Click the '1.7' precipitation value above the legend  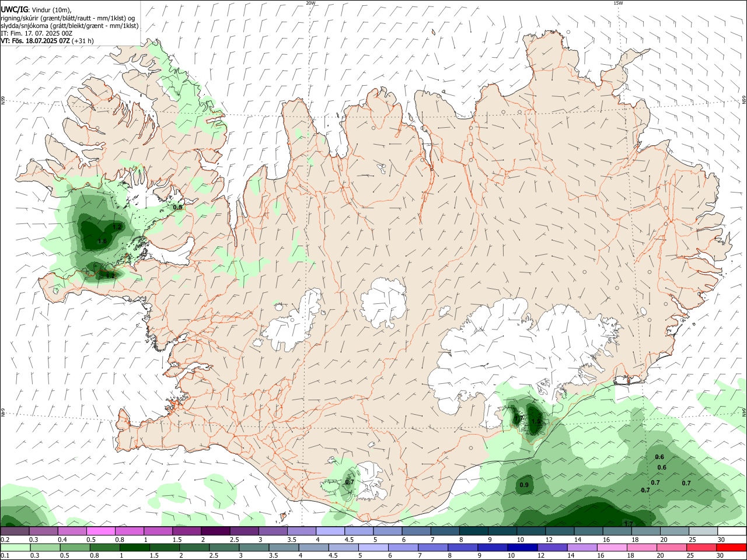(629, 523)
